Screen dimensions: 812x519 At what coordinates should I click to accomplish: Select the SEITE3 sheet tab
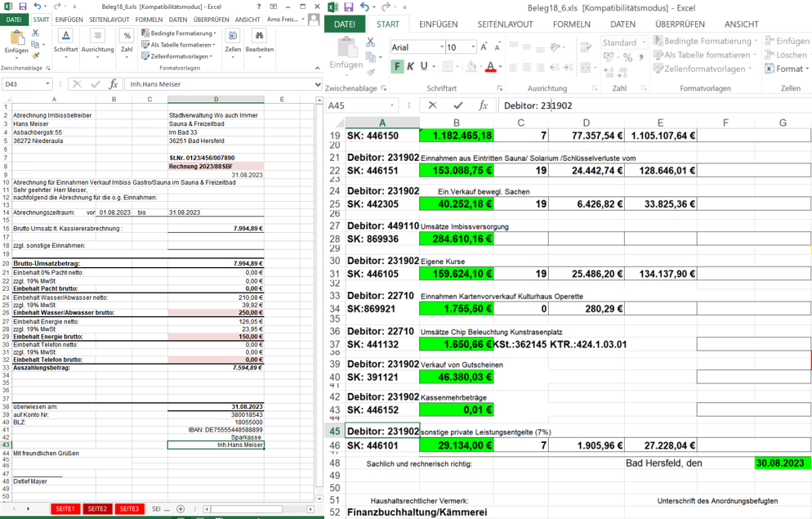coord(129,508)
